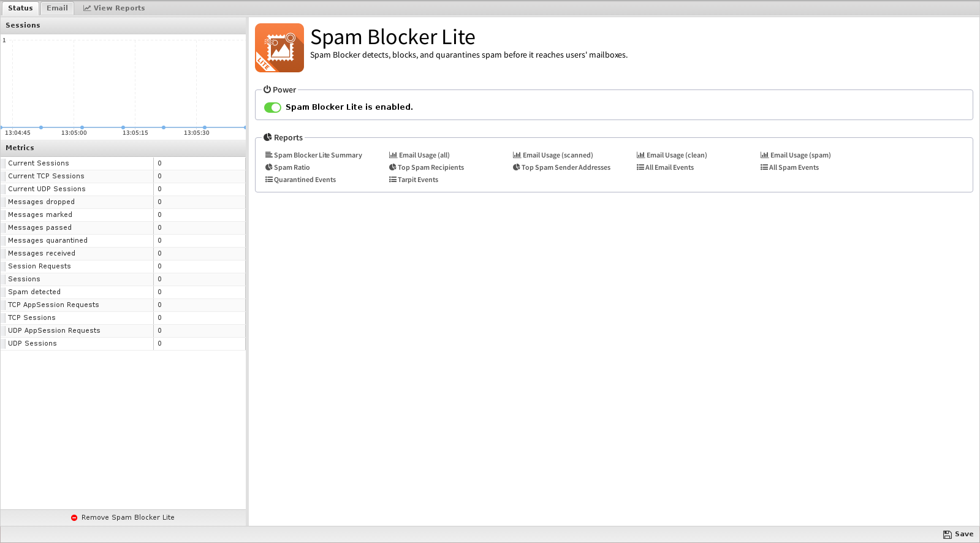
Task: Click the Spam Blocker Lite app logo
Action: [x=279, y=48]
